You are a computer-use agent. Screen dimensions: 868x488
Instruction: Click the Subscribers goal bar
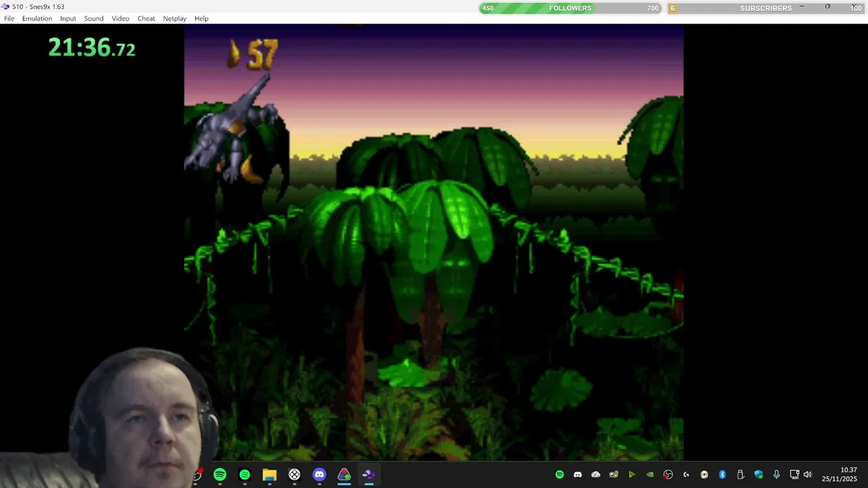pyautogui.click(x=766, y=8)
